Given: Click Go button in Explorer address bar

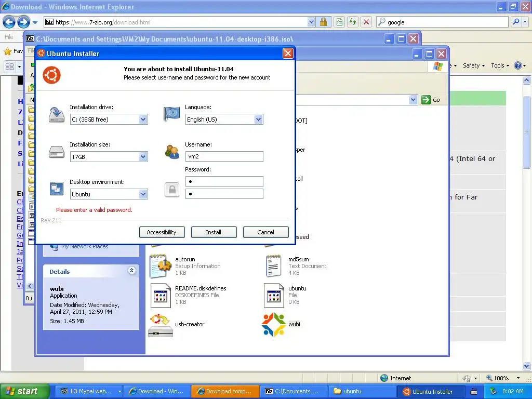Looking at the screenshot, I should coord(431,100).
